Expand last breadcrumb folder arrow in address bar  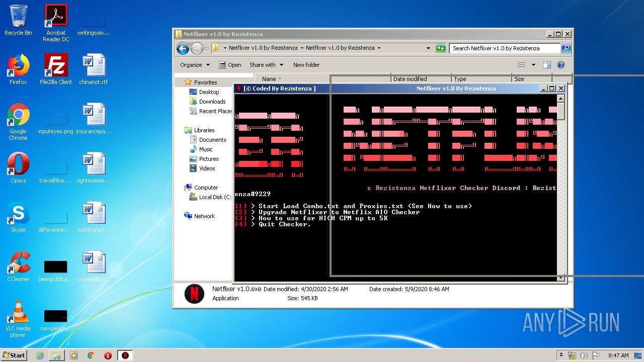pos(379,48)
